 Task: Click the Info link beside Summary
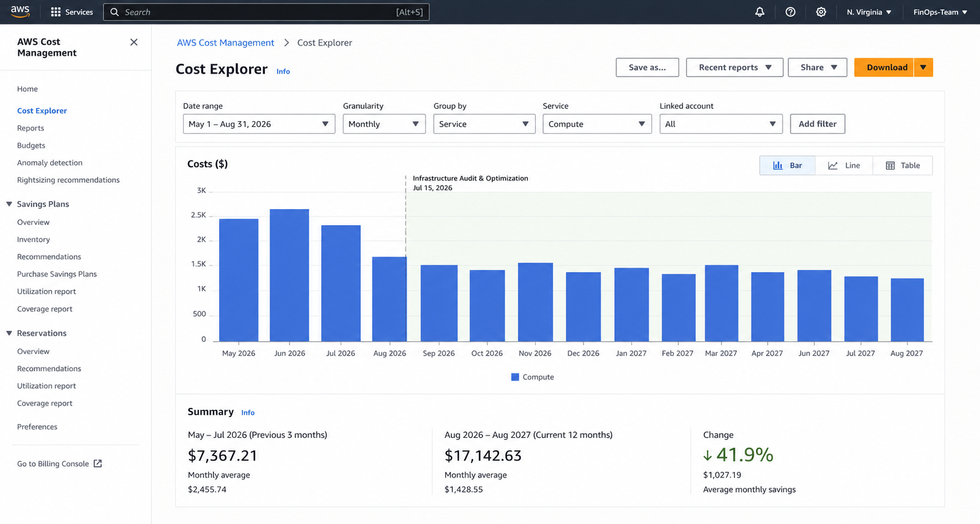248,413
